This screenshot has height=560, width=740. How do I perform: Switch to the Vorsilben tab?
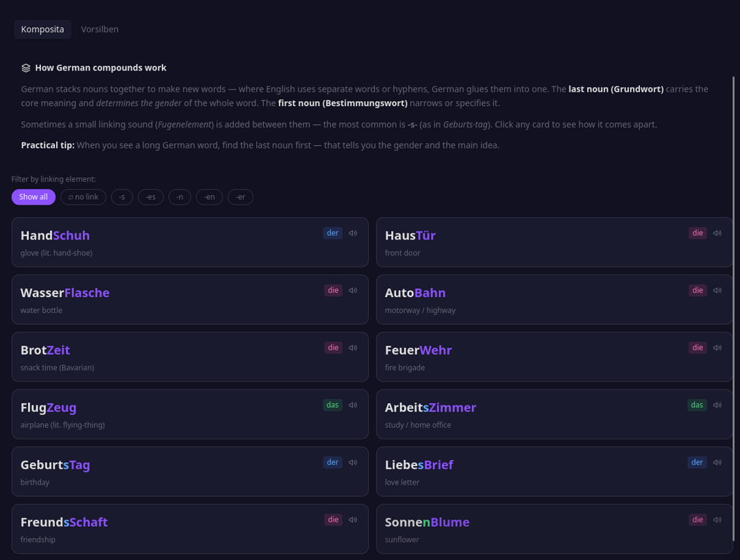tap(99, 29)
